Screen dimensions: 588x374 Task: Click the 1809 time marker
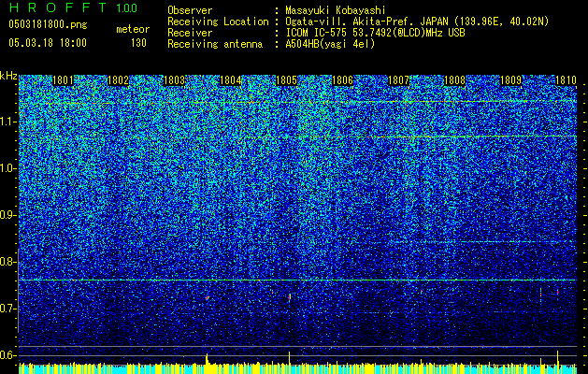(510, 80)
